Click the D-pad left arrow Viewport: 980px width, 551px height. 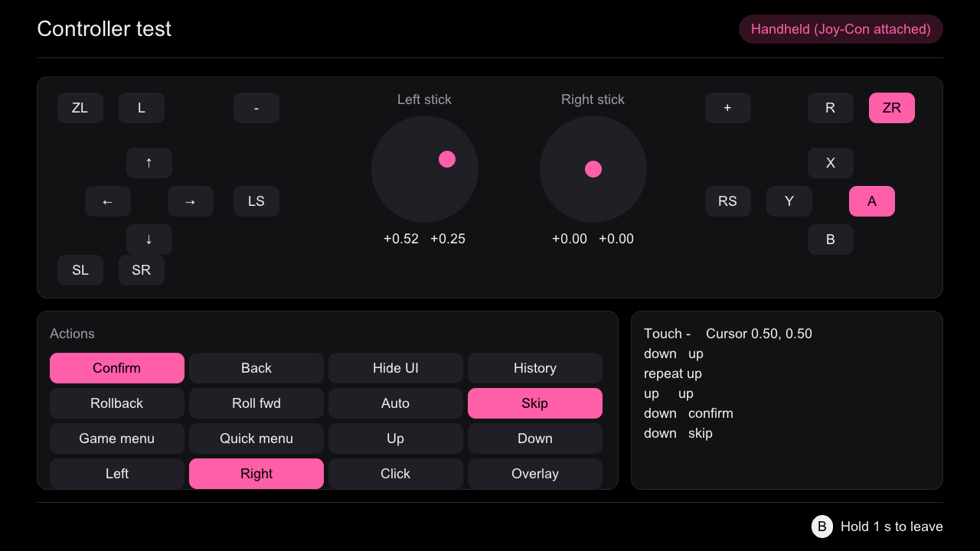tap(108, 201)
